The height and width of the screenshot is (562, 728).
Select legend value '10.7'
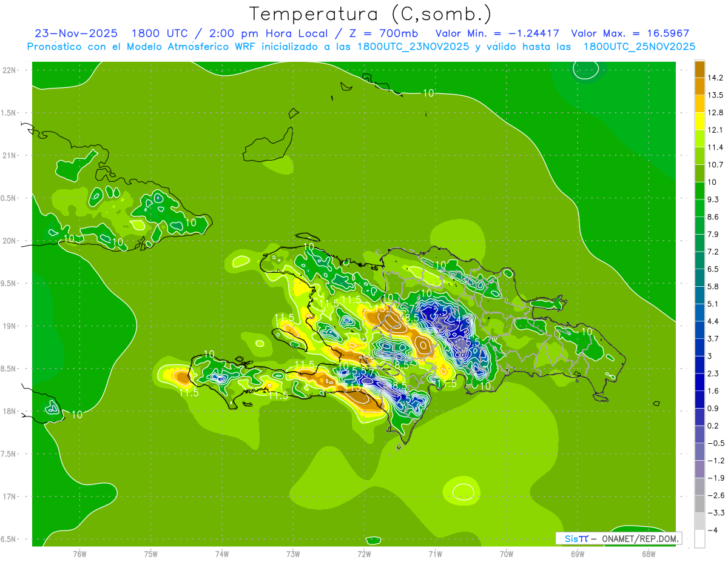pyautogui.click(x=715, y=165)
